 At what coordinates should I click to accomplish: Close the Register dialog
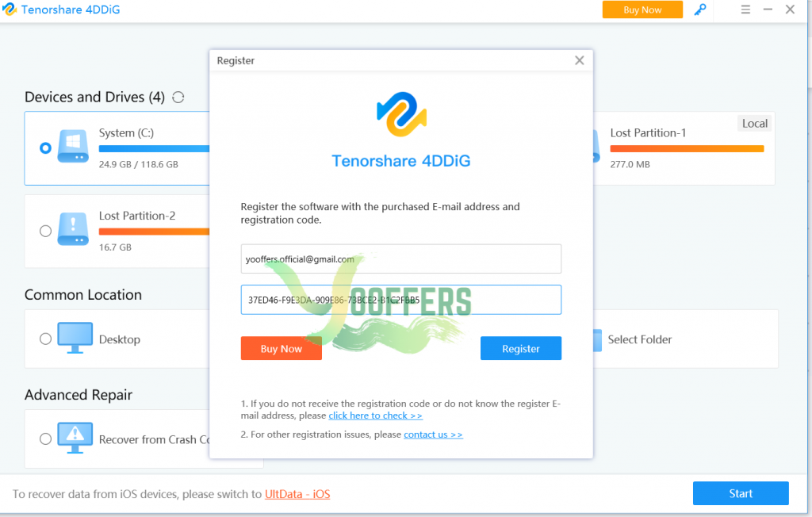tap(580, 60)
